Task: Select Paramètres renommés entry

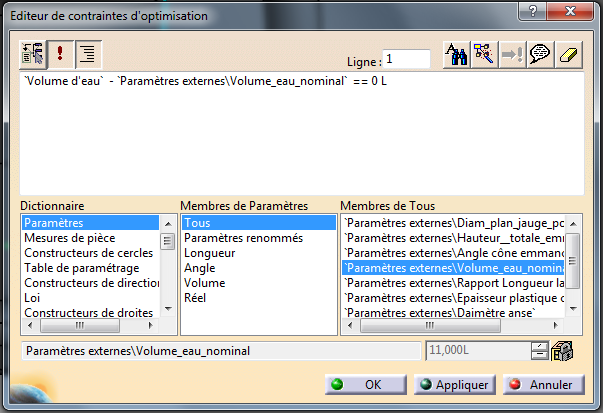Action: 259,238
